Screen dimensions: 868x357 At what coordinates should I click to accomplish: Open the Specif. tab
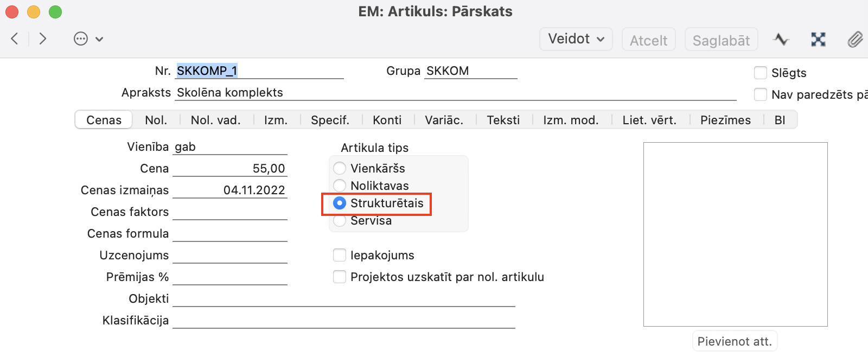[330, 120]
